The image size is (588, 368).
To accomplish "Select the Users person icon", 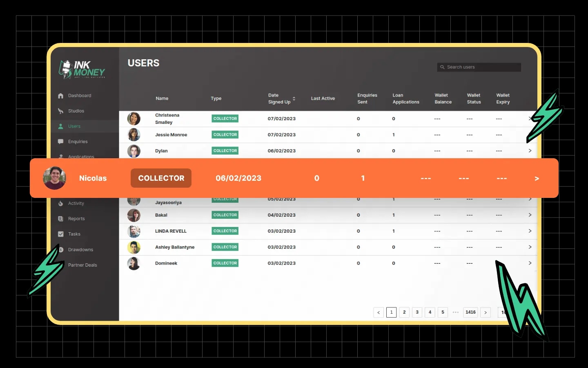I will point(60,126).
